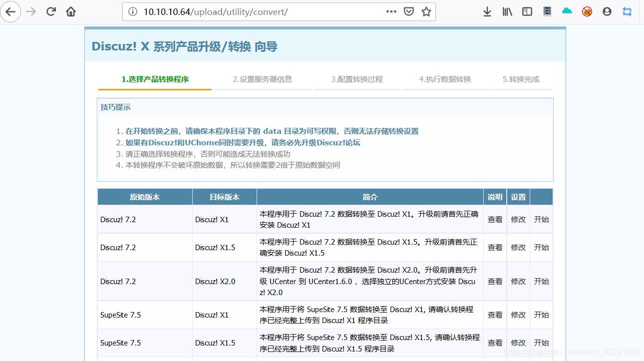Click 查看 for SupeSite 7.5 to X1
Viewport: 644px width, 361px height.
coord(495,315)
